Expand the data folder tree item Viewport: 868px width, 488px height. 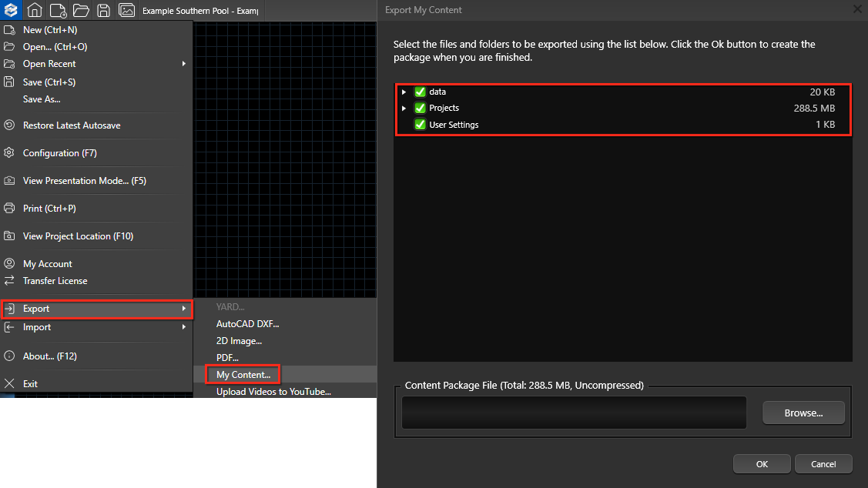(404, 92)
